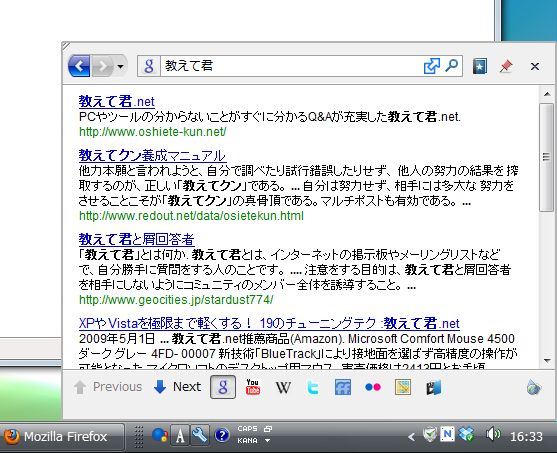Click the N tray icon
The image size is (557, 453).
pyautogui.click(x=447, y=434)
